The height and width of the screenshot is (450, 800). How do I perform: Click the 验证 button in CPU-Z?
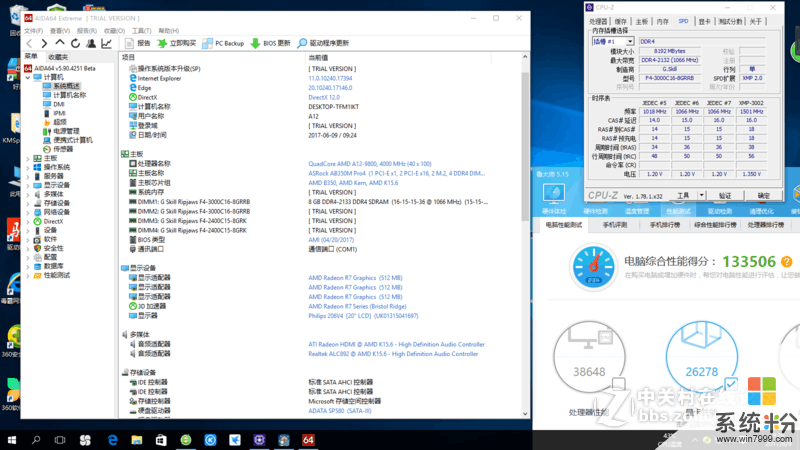pyautogui.click(x=726, y=196)
